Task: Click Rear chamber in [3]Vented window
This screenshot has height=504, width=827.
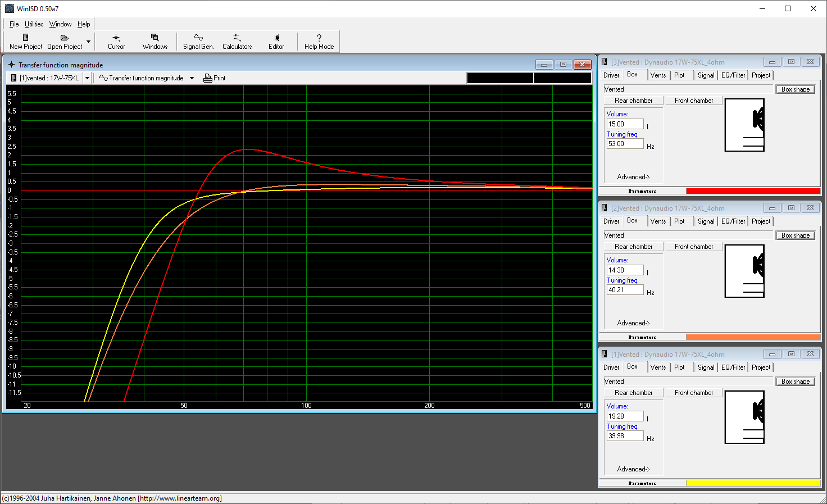Action: (x=633, y=101)
